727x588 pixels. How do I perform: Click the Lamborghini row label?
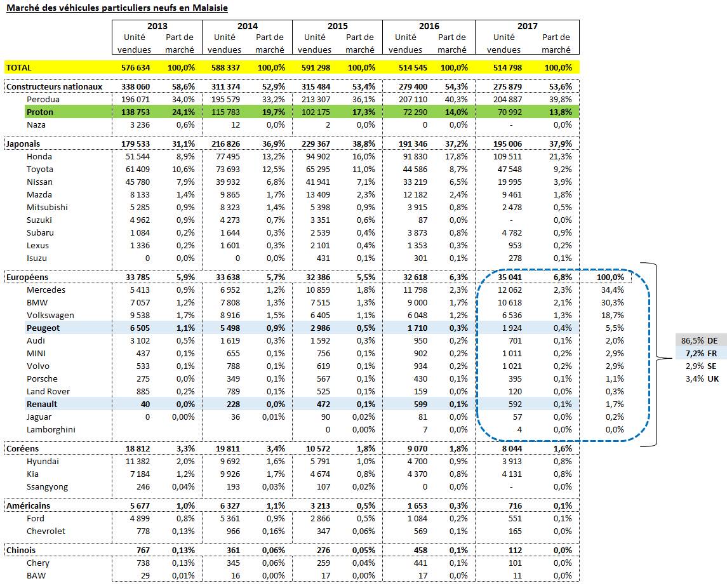51,430
